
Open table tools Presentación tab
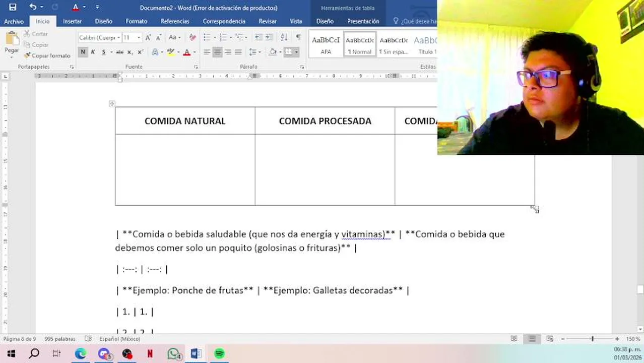click(363, 21)
